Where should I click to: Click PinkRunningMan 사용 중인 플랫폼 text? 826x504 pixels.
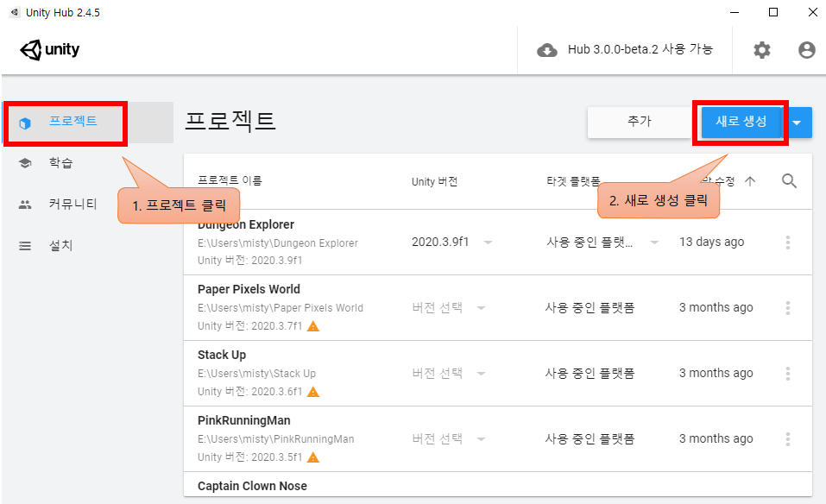(x=590, y=438)
